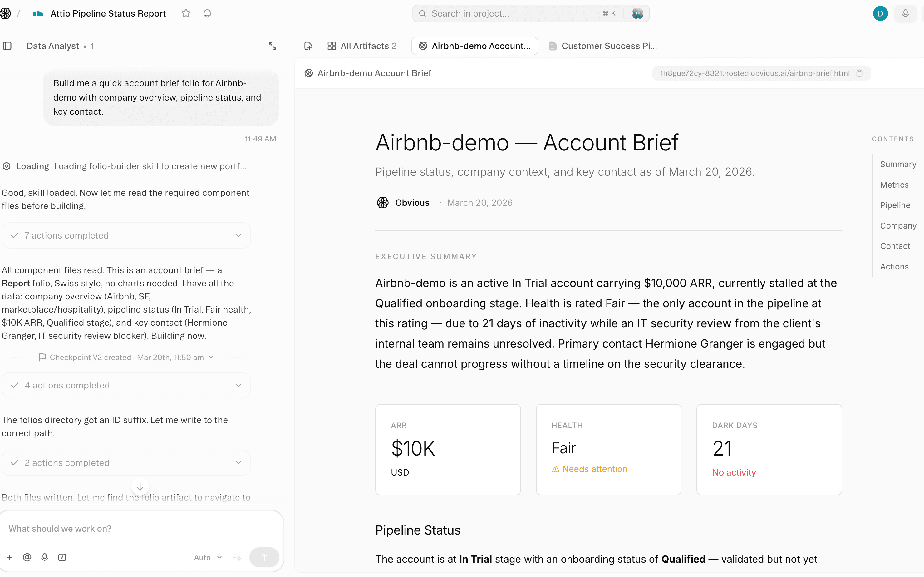Click the slash command icon in composer
This screenshot has width=924, height=577.
coord(62,558)
